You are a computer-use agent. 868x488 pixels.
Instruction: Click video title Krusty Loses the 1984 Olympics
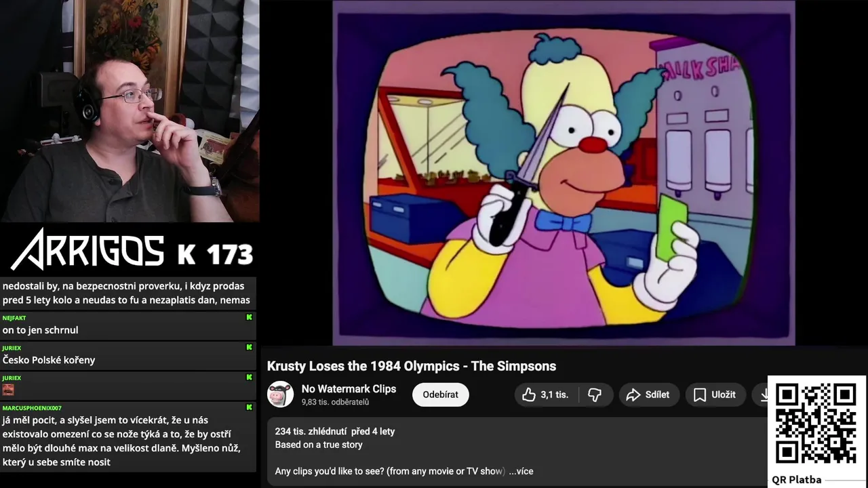411,366
